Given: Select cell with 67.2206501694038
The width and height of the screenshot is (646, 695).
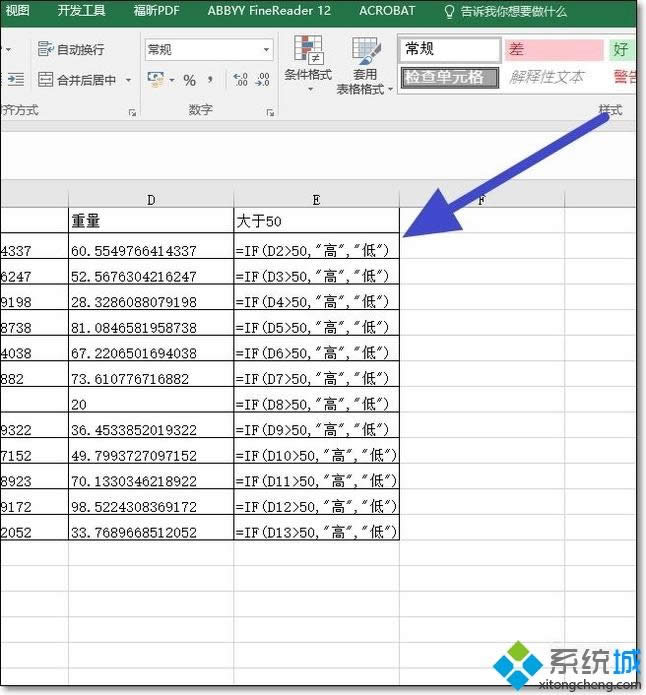Looking at the screenshot, I should click(151, 348).
